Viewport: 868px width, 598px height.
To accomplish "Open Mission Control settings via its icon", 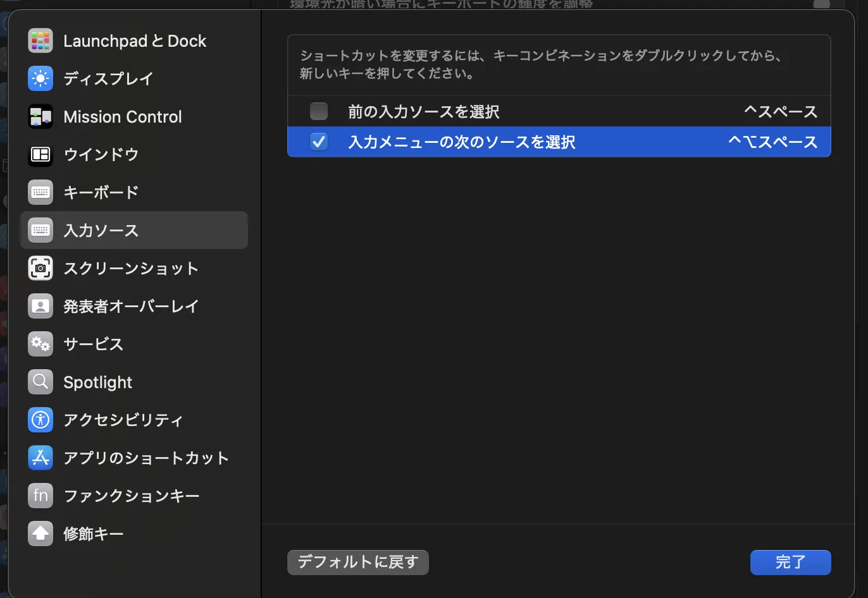I will click(x=40, y=116).
